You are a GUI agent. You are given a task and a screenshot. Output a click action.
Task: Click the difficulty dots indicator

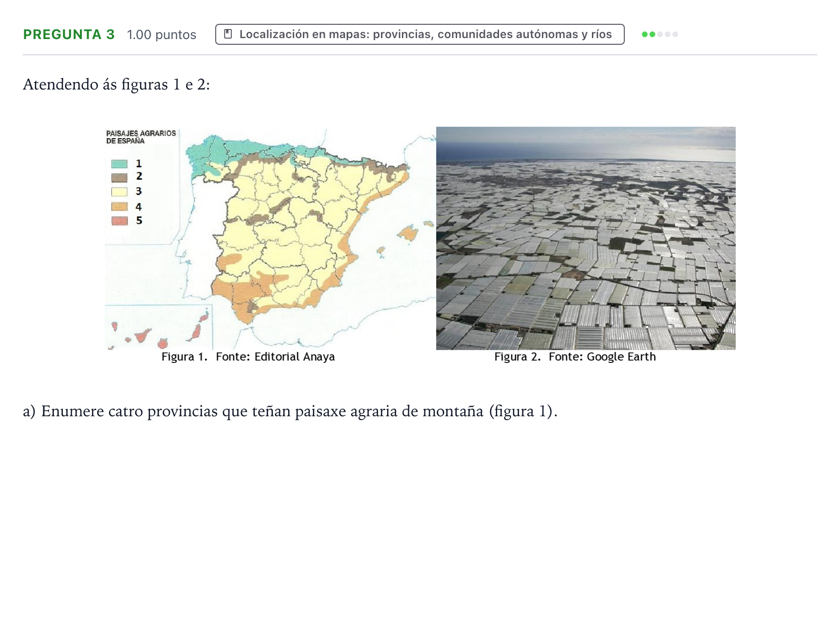click(660, 34)
